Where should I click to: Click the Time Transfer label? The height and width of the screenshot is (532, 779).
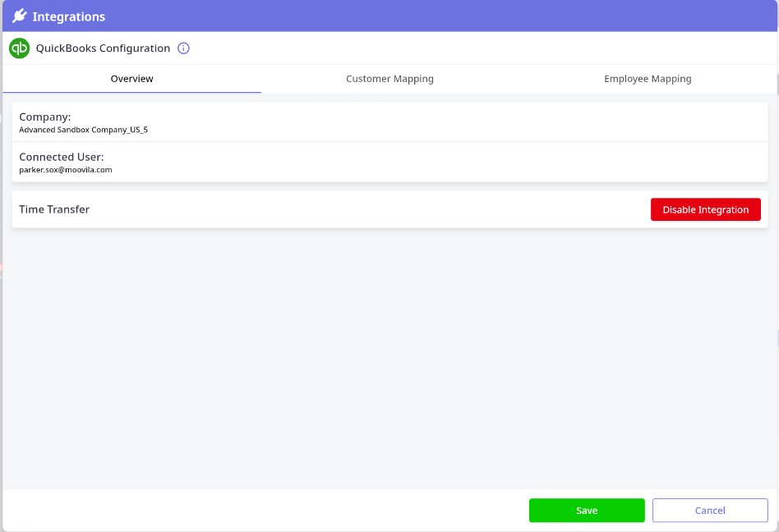tap(54, 209)
